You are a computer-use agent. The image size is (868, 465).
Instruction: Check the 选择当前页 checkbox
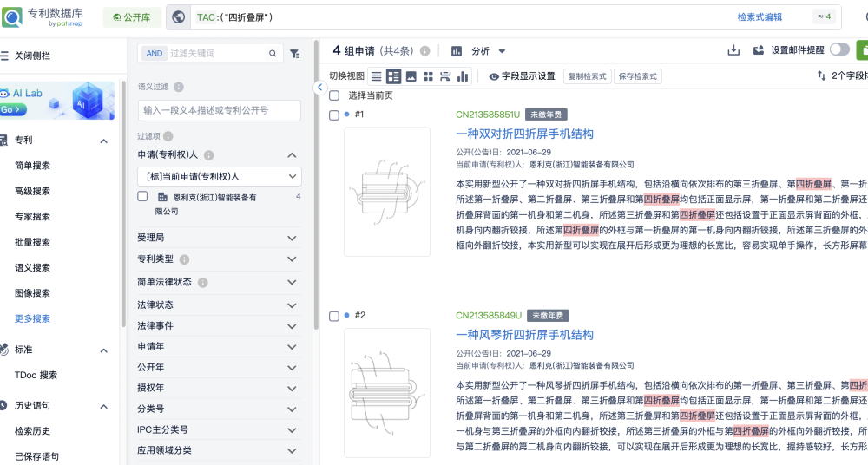334,95
